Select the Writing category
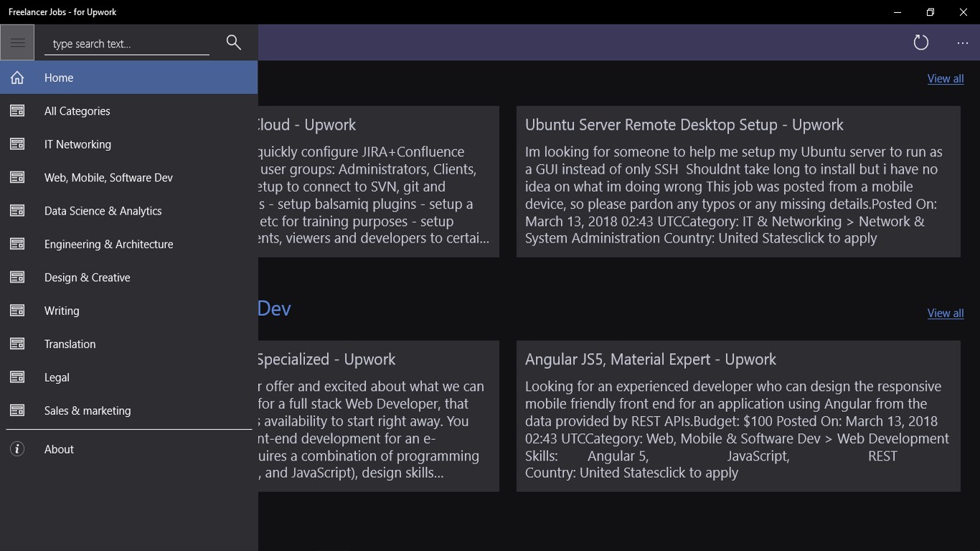Viewport: 980px width, 551px height. (x=62, y=311)
